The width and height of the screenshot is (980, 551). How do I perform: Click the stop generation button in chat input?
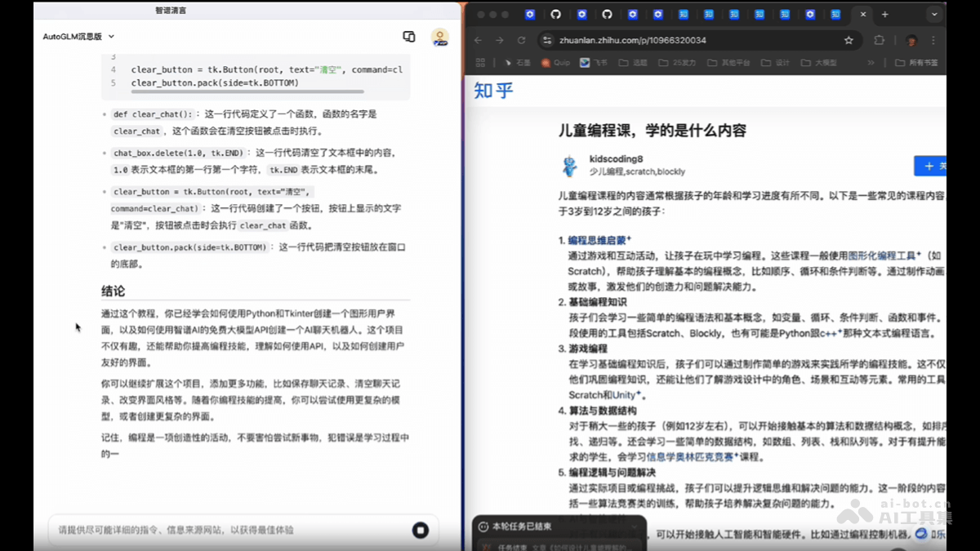[421, 530]
